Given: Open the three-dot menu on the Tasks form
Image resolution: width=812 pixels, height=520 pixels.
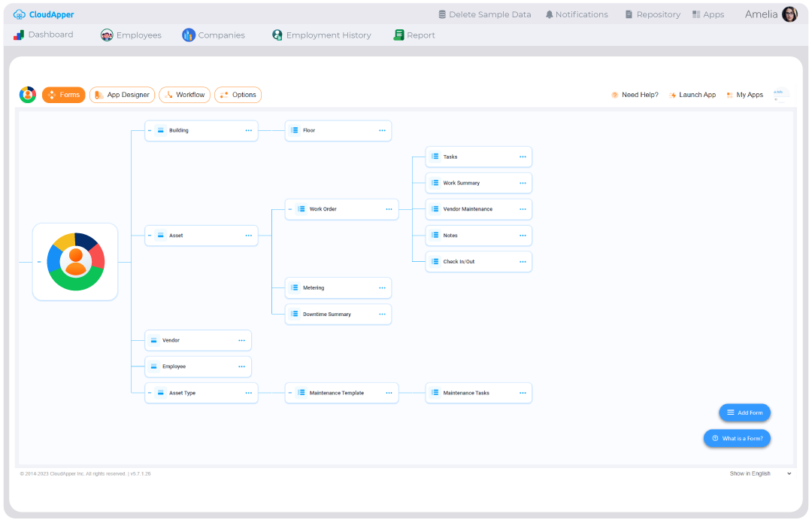Looking at the screenshot, I should pos(522,157).
